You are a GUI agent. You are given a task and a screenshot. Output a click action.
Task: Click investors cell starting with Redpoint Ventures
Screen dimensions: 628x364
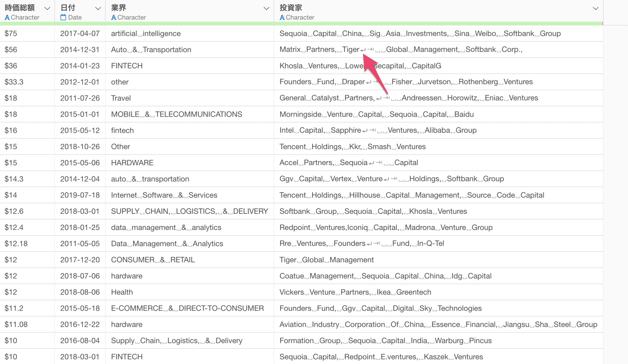438,228
